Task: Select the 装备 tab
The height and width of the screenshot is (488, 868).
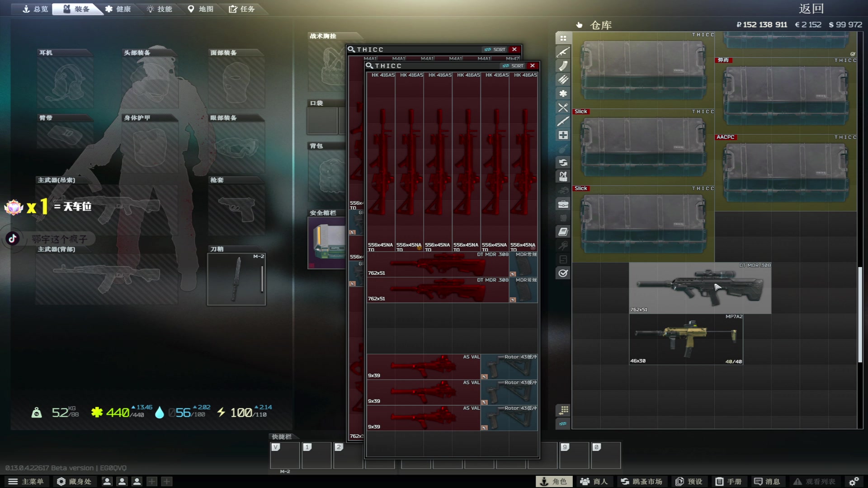Action: point(76,9)
